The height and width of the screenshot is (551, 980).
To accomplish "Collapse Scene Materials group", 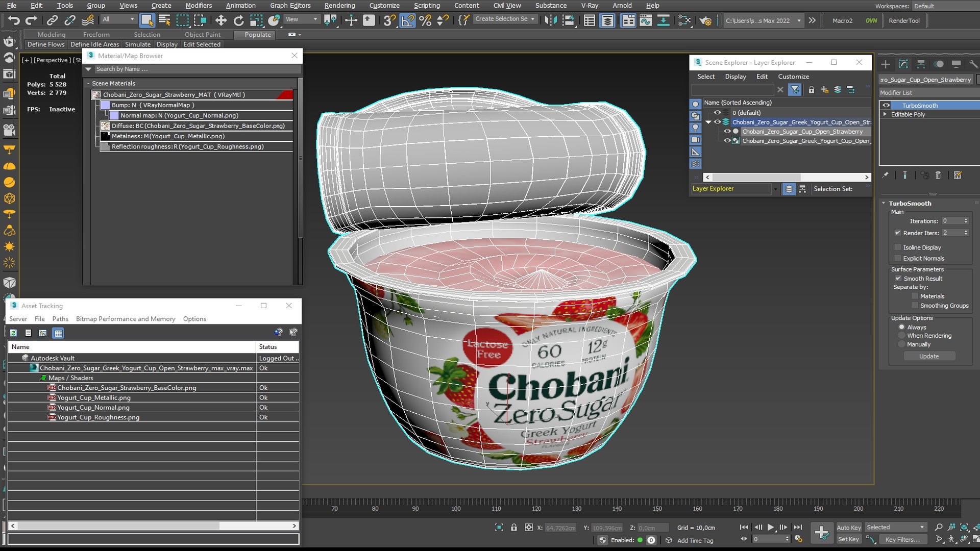I will pos(88,83).
